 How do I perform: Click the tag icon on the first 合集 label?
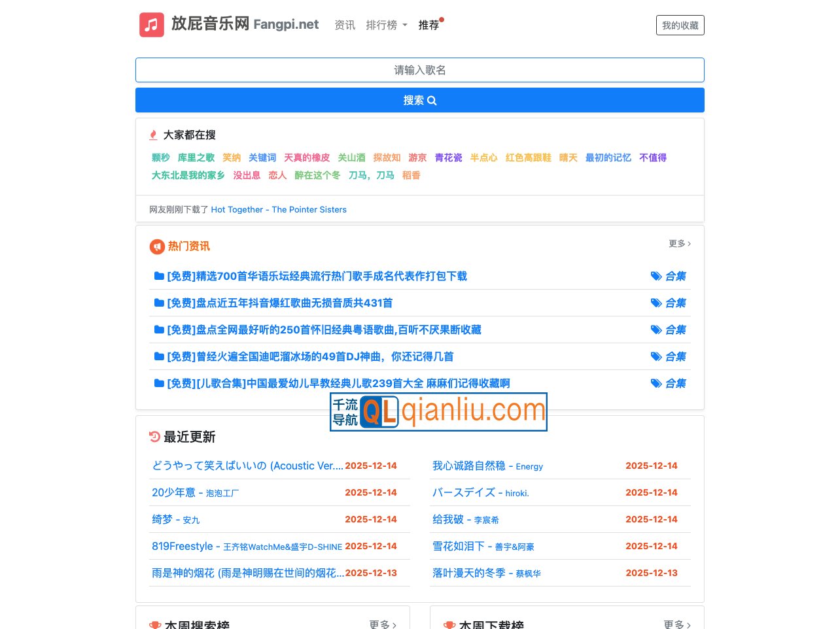657,276
